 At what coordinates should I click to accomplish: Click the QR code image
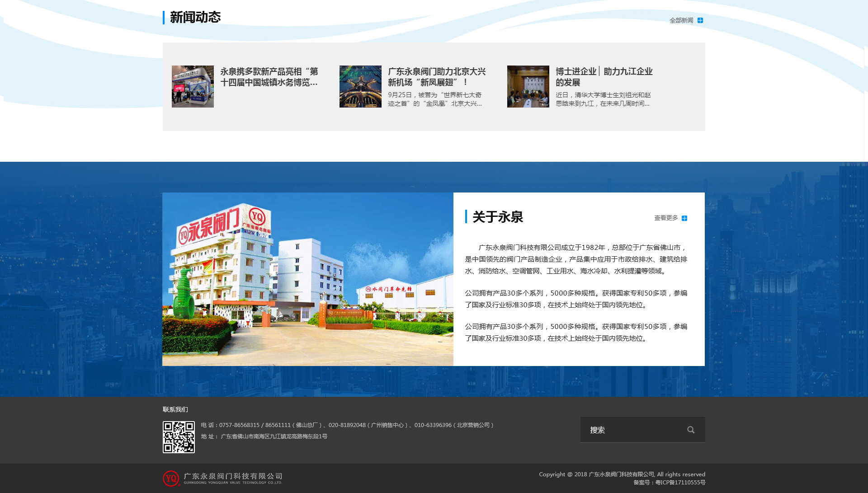[179, 437]
